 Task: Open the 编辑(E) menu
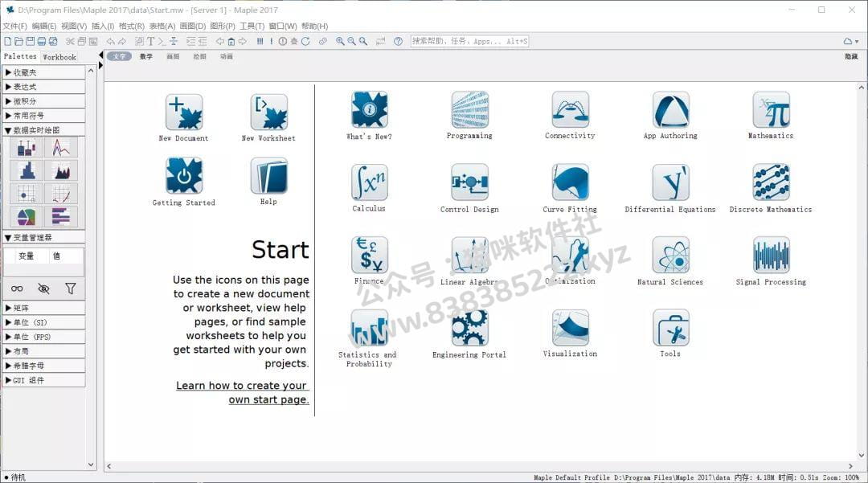(x=44, y=26)
